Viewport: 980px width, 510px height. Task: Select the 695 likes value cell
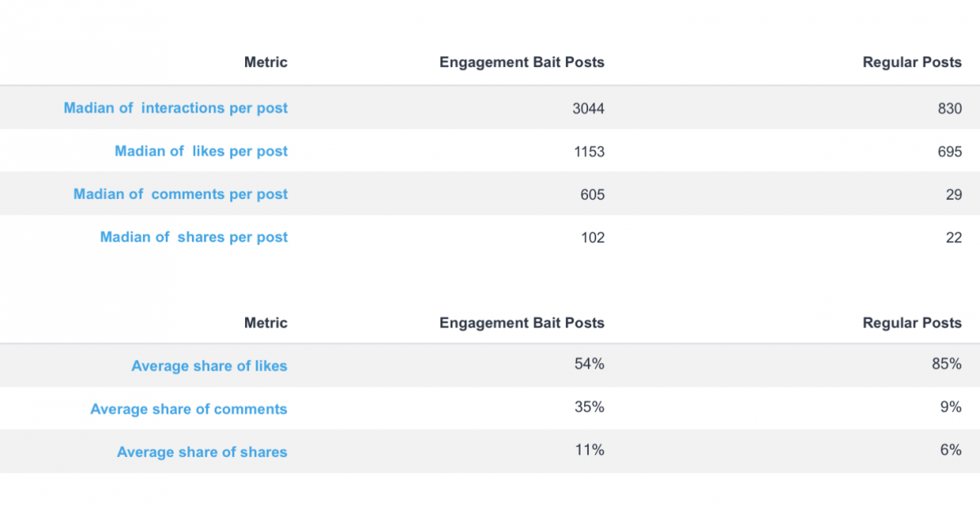pyautogui.click(x=949, y=151)
